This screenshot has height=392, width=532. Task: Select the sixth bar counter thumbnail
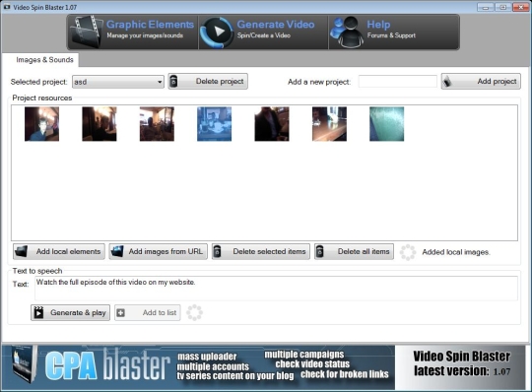(329, 124)
